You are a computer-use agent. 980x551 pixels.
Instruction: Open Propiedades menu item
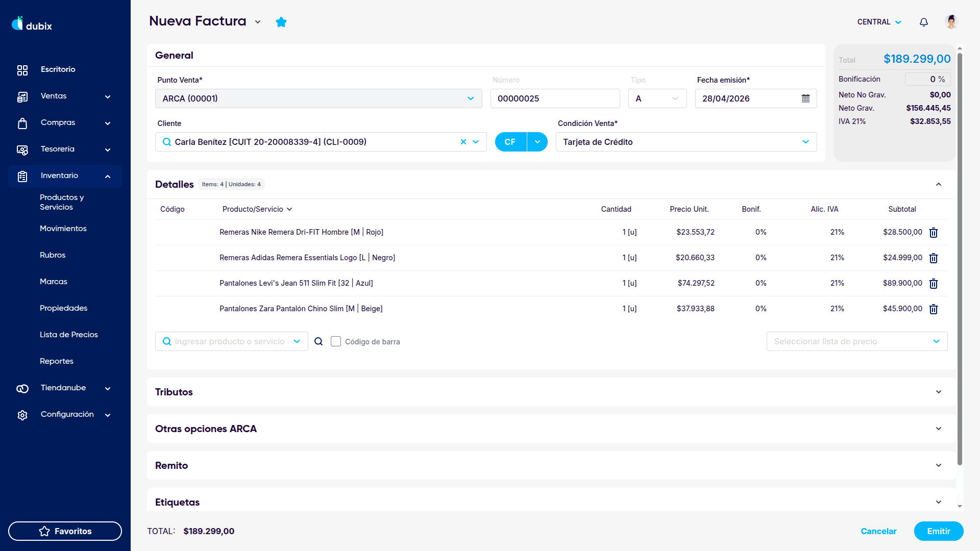click(x=64, y=308)
